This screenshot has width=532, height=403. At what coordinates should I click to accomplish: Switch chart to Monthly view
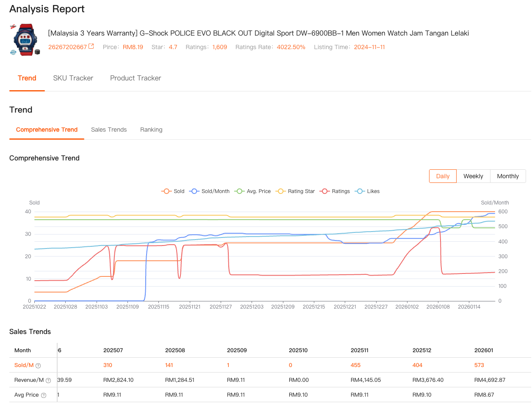pyautogui.click(x=508, y=176)
